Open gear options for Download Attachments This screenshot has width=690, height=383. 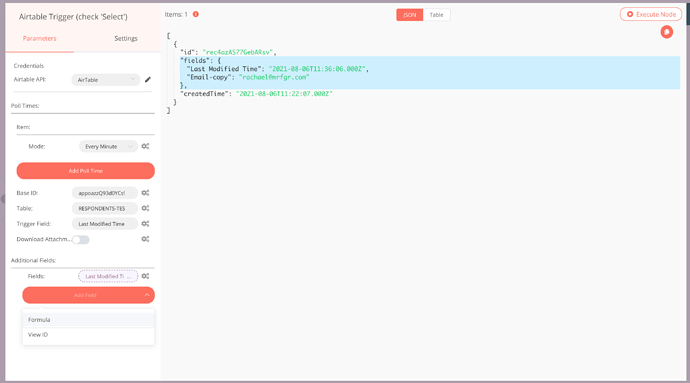[145, 239]
